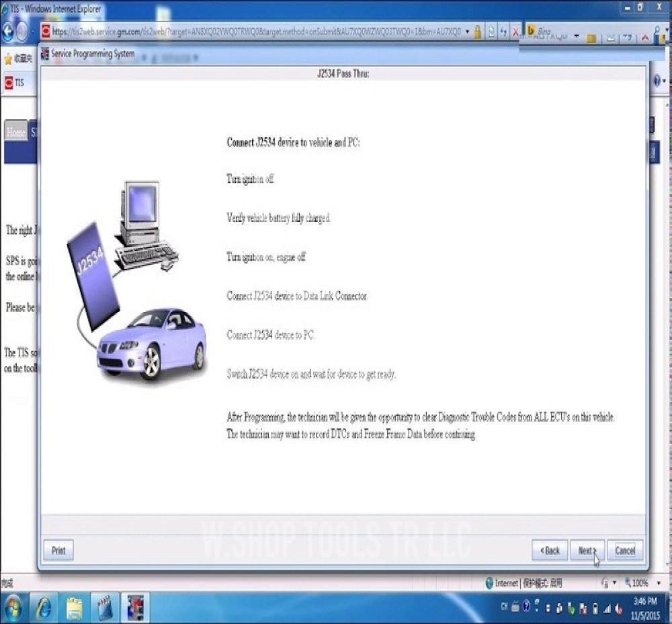Open the media player taskbar icon

coord(104,608)
